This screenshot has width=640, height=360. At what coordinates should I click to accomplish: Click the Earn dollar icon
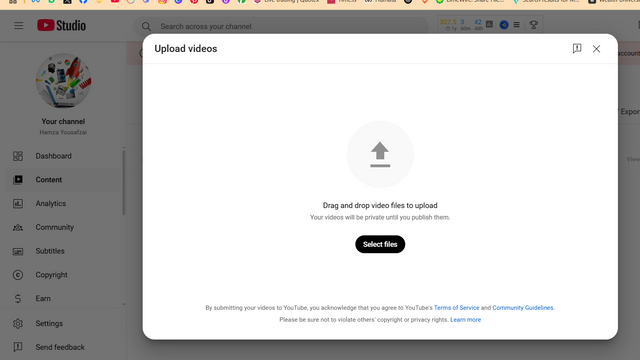point(18,298)
